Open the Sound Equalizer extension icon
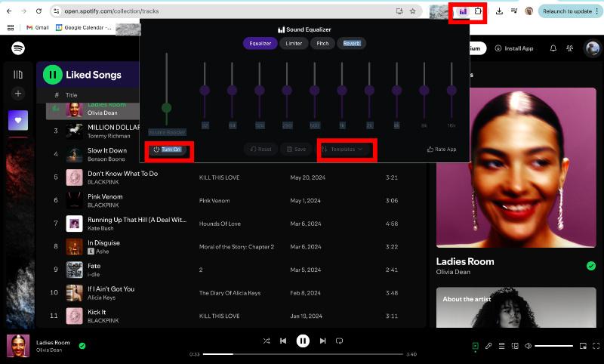 463,11
